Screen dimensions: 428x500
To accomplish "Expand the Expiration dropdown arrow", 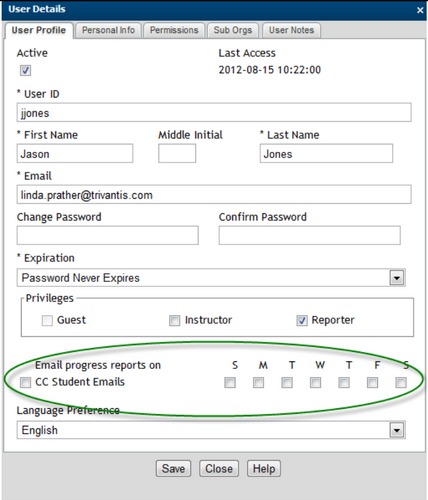I will coord(397,278).
